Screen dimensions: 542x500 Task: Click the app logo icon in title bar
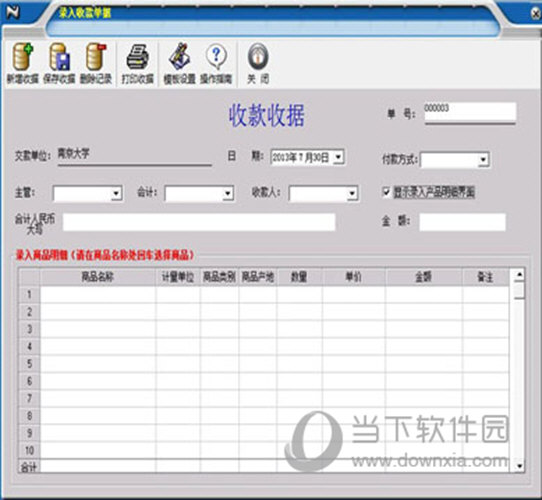[14, 12]
